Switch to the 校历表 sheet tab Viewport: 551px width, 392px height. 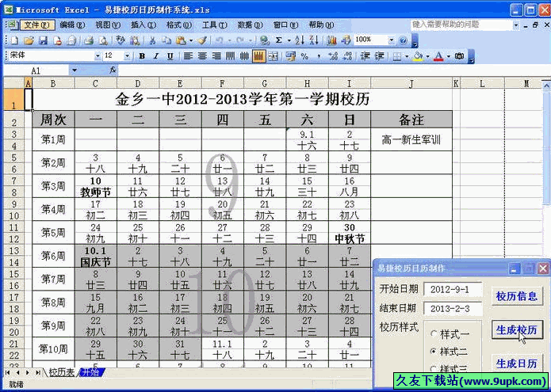[x=62, y=372]
